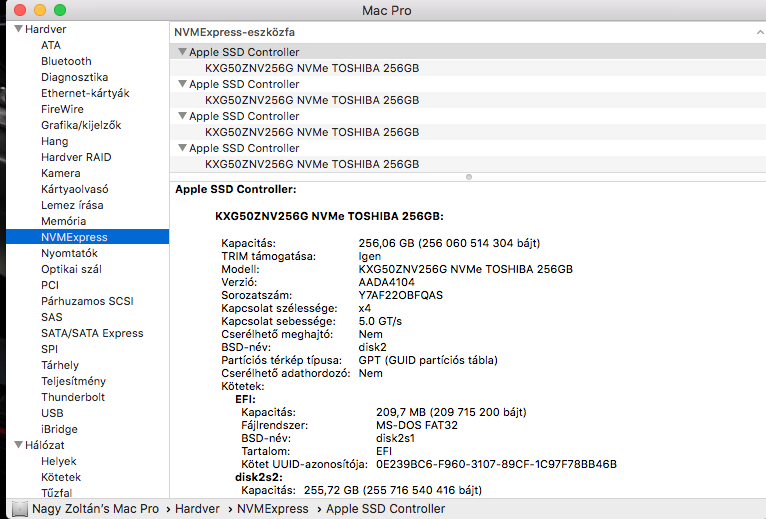The height and width of the screenshot is (519, 766).
Task: Collapse the second Apple SSD Controller triangle
Action: (182, 84)
